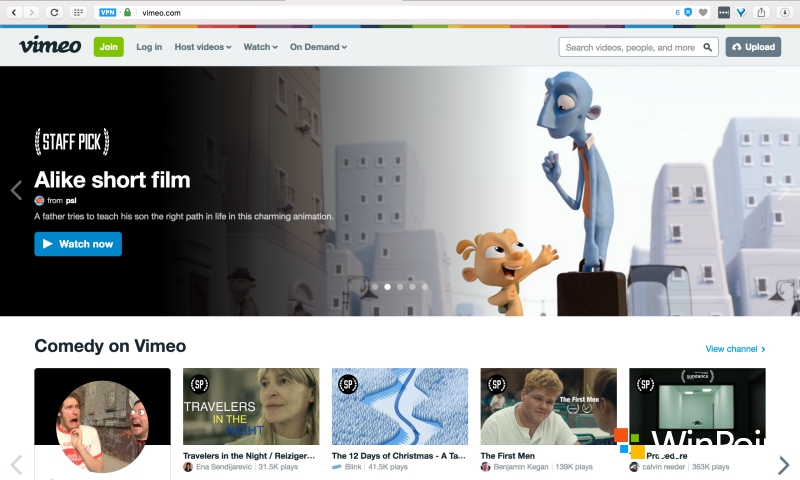Open the psl creator link
This screenshot has width=800, height=480.
click(71, 200)
